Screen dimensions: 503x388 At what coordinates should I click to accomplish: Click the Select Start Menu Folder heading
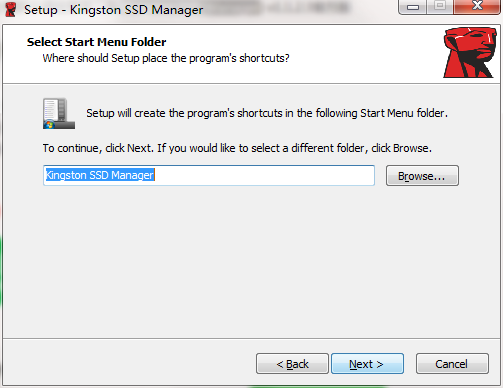click(96, 42)
